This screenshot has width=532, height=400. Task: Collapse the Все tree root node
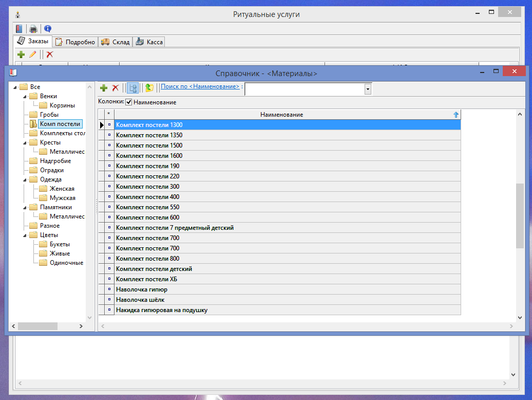[15, 87]
